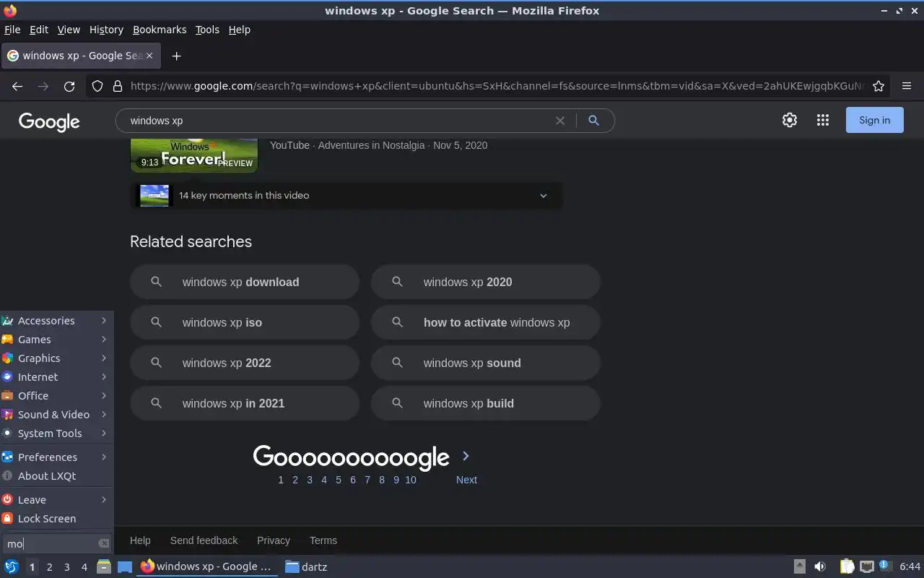Click the Google search magnifier button

[593, 121]
